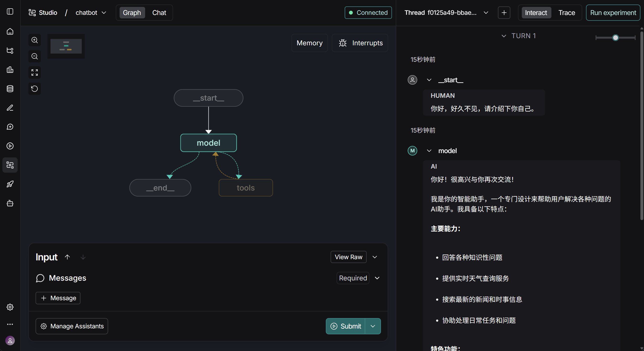Collapse the TURN 1 section
The height and width of the screenshot is (351, 644).
(504, 36)
